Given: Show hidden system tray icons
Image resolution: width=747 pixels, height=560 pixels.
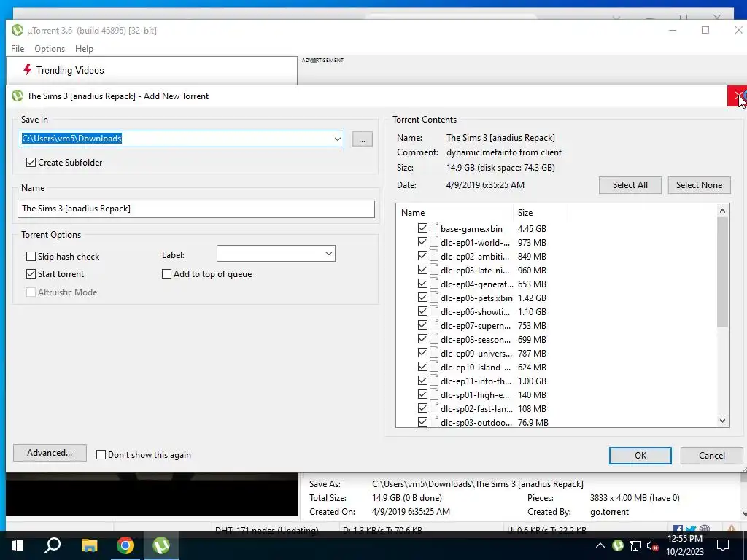Looking at the screenshot, I should click(x=600, y=545).
